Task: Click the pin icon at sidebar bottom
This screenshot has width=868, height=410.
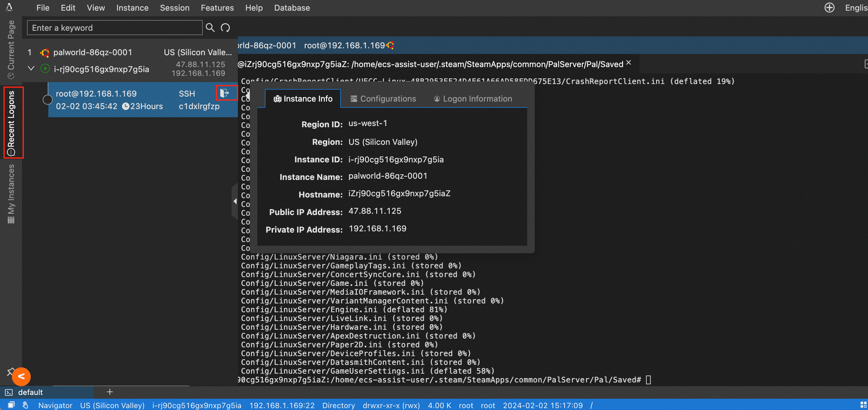Action: (10, 371)
